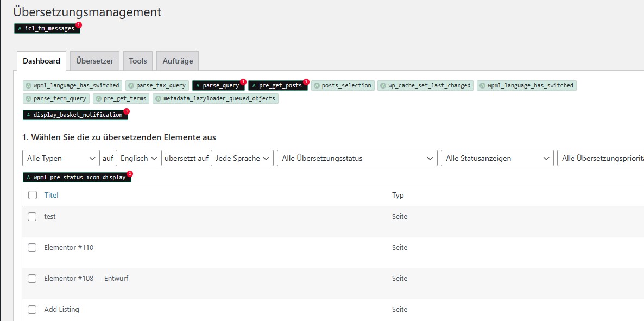
Task: Check the box for Elementor #108 — Entwurf
Action: (x=32, y=278)
